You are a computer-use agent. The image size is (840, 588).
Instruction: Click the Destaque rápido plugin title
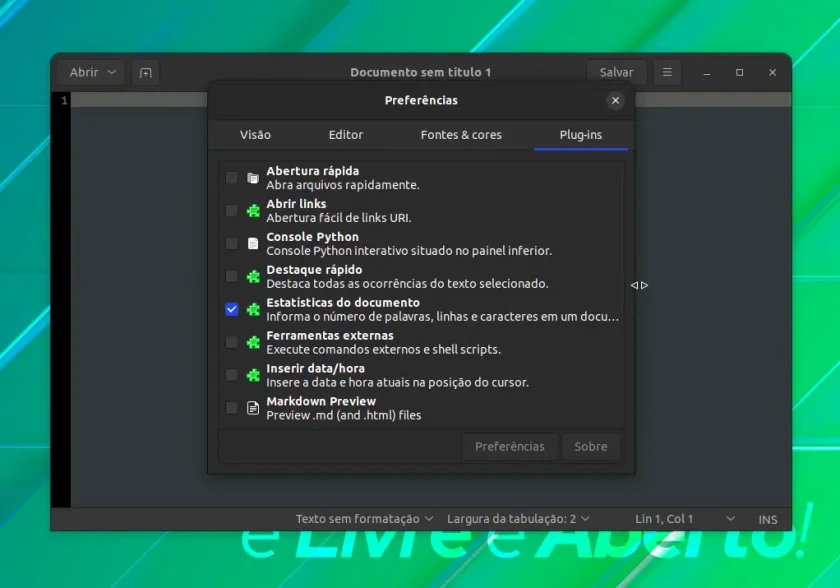314,269
